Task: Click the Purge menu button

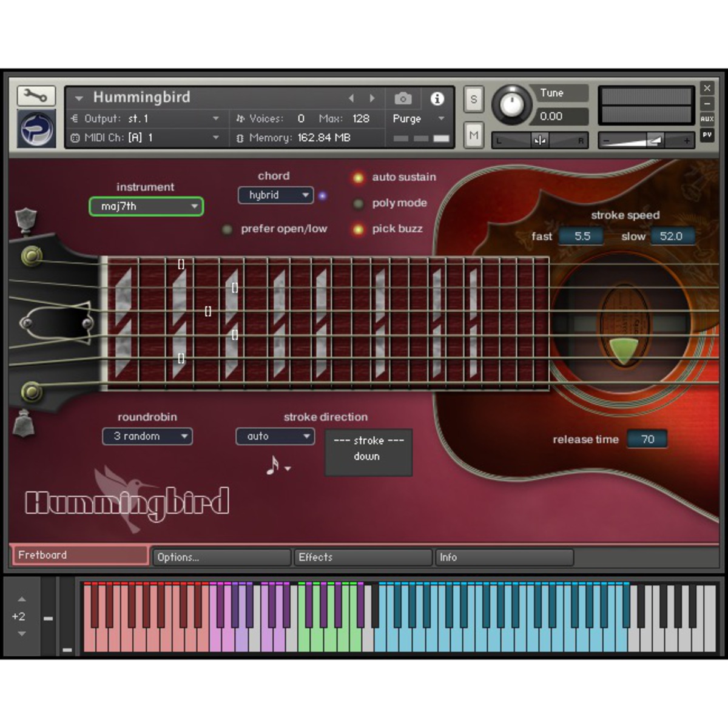Action: point(419,119)
